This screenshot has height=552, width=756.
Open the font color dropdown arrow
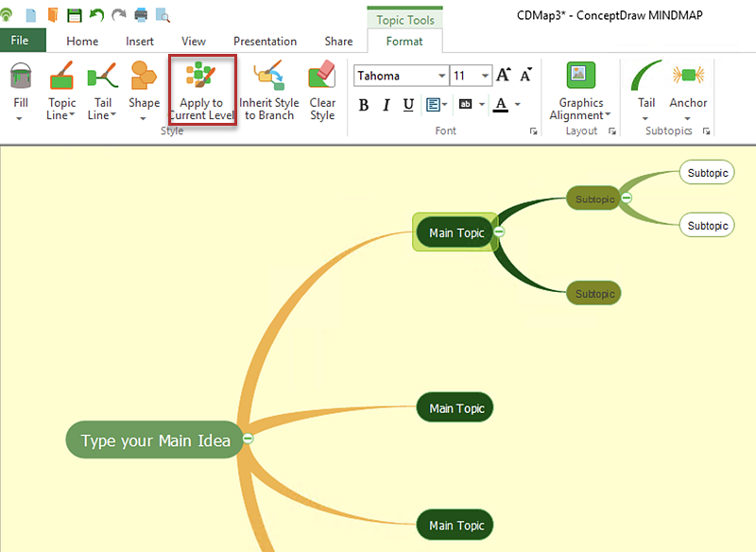pos(518,104)
